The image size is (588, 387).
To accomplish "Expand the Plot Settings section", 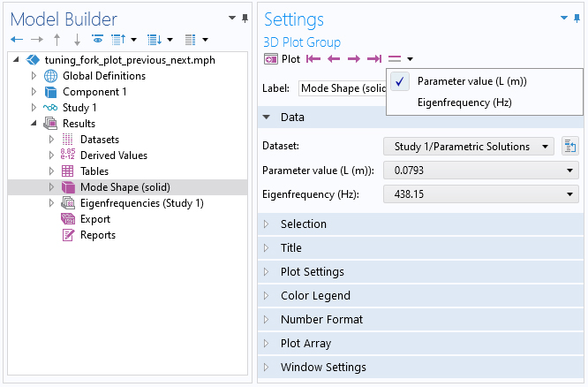I will 267,272.
